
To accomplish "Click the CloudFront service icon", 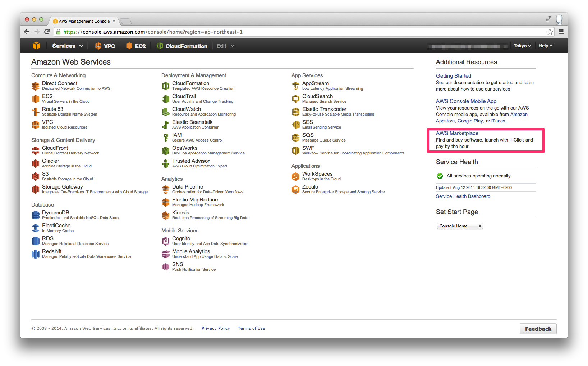I will (35, 151).
